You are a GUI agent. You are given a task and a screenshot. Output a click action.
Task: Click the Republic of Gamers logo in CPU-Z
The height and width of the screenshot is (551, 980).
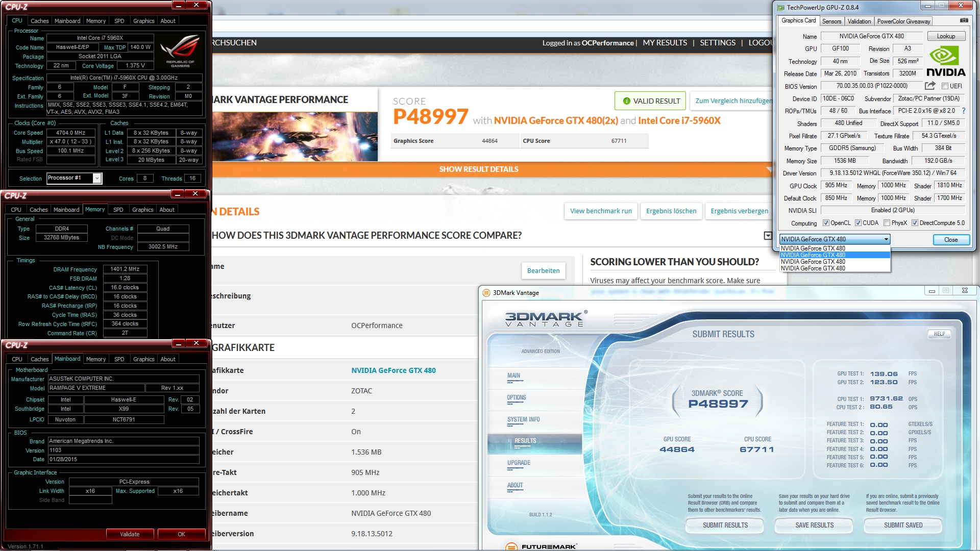[x=180, y=51]
